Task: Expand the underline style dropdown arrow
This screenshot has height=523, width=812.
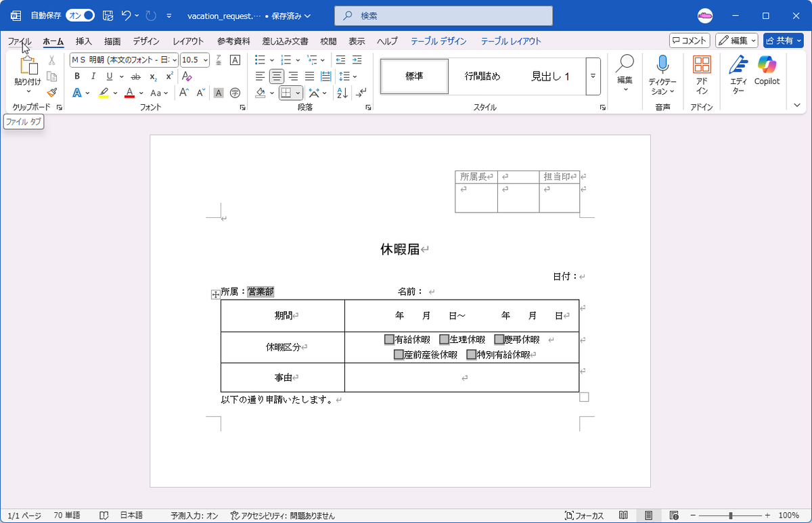Action: (x=120, y=76)
